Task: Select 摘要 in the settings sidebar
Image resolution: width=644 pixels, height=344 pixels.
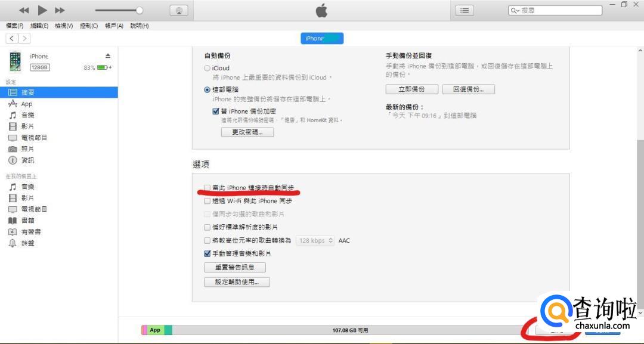Action: point(58,92)
